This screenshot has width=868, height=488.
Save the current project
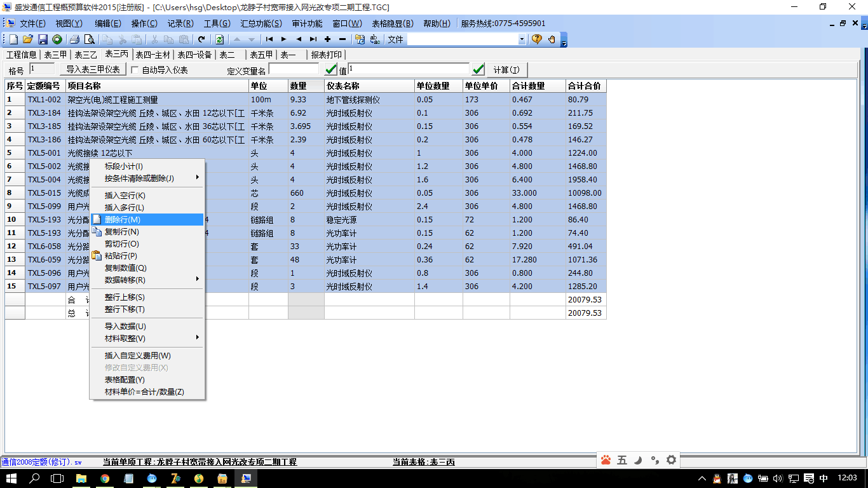43,39
